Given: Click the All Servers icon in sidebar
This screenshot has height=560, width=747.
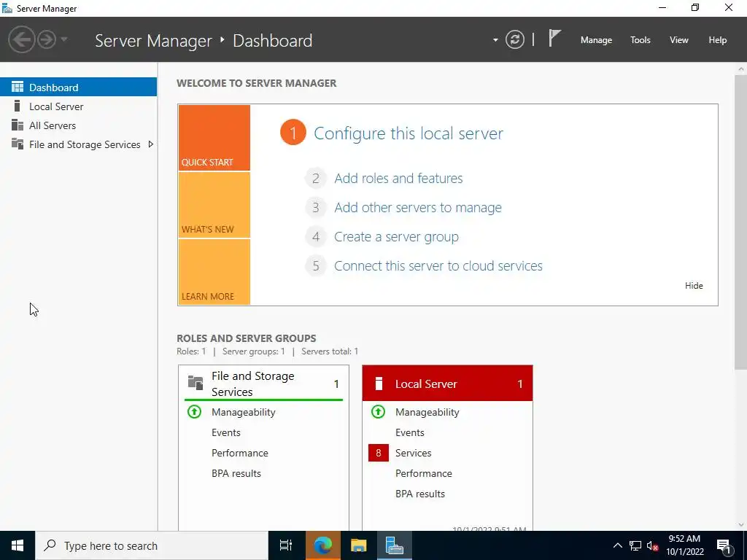Looking at the screenshot, I should pos(18,125).
